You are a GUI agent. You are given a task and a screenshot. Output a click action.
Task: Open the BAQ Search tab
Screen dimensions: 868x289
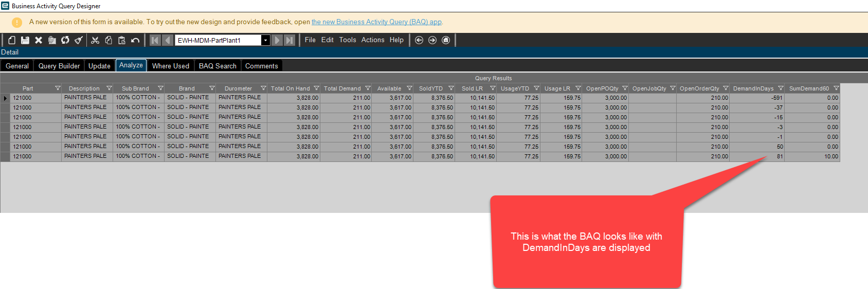click(218, 66)
